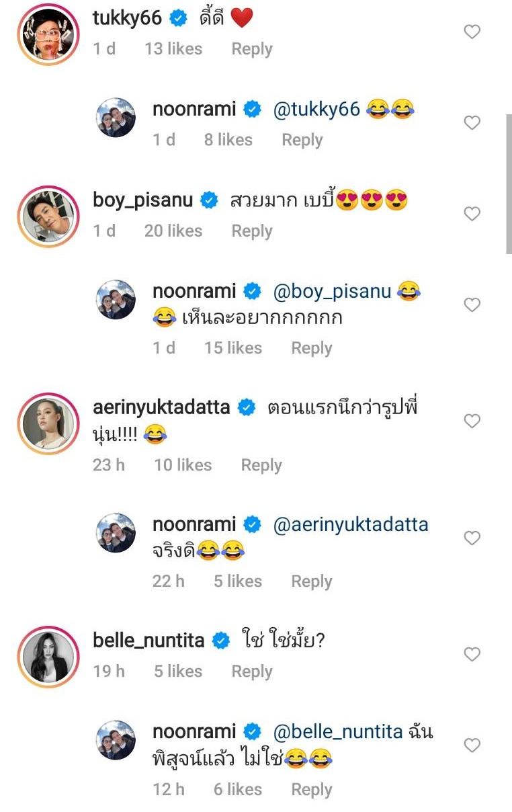Like noonrami's reply to aerinyuktadatta
The width and height of the screenshot is (512, 812).
point(472,538)
